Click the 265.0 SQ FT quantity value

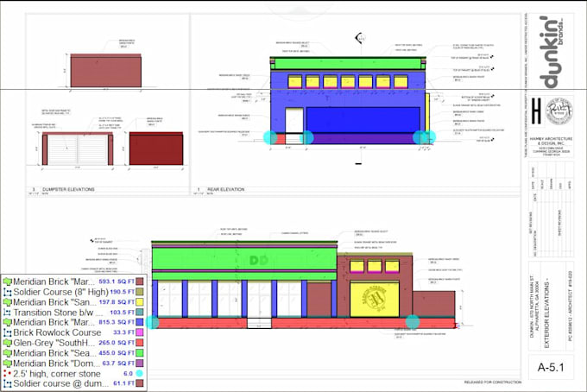click(x=117, y=343)
